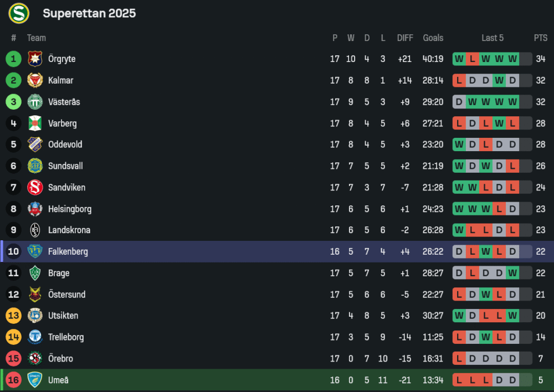Image resolution: width=554 pixels, height=392 pixels.
Task: Click the Helsingborg club crest
Action: pyautogui.click(x=35, y=209)
